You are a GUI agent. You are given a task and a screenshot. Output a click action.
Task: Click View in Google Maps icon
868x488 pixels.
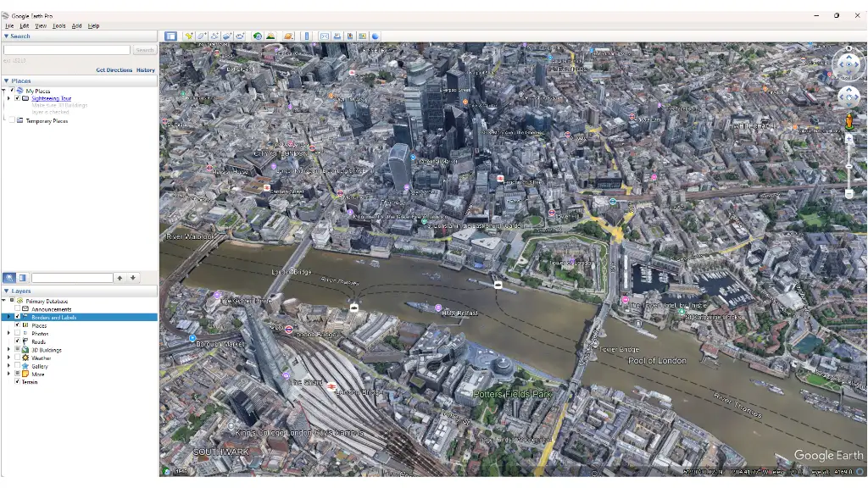pos(362,36)
